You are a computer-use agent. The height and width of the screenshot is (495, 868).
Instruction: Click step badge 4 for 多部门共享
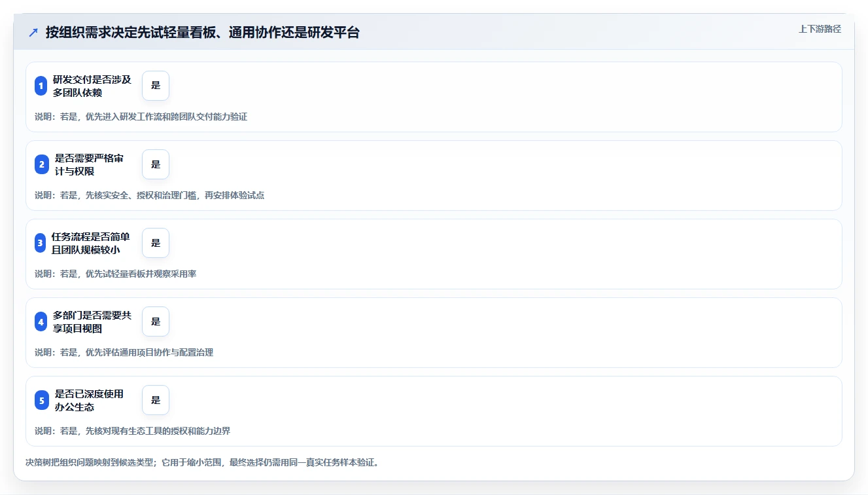pyautogui.click(x=41, y=321)
